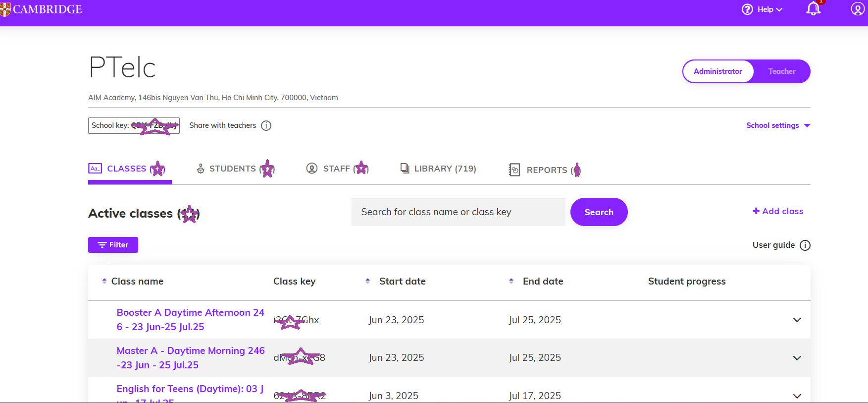Sort by Class name arrows icon
Screen dimensions: 868x403
click(104, 281)
